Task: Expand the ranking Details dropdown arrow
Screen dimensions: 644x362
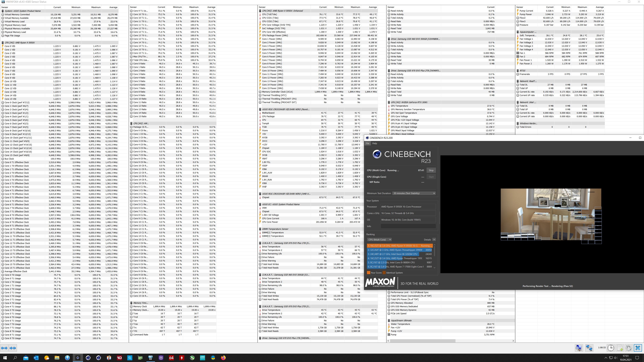Action: click(434, 240)
